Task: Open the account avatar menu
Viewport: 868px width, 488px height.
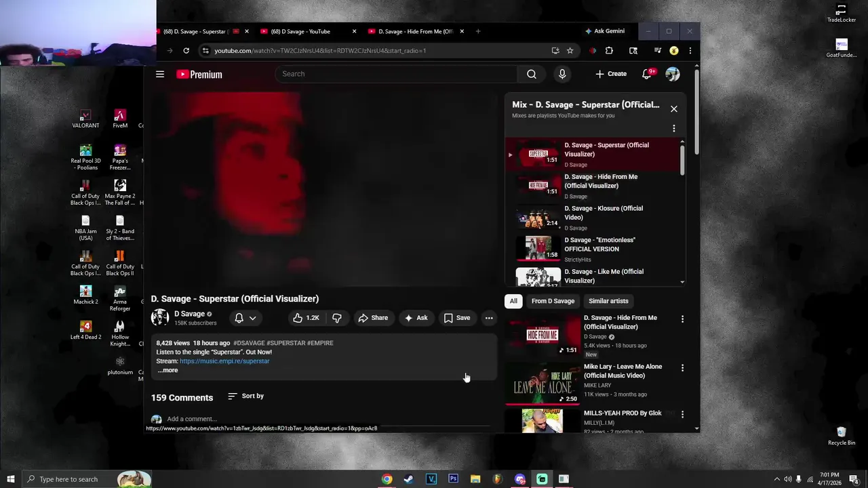Action: (x=673, y=74)
